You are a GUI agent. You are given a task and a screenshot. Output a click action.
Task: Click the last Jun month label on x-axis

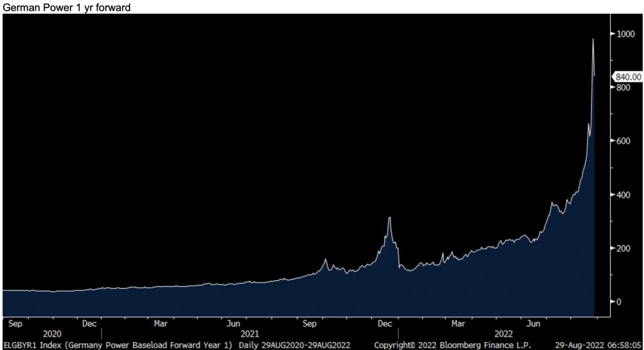[x=535, y=324]
